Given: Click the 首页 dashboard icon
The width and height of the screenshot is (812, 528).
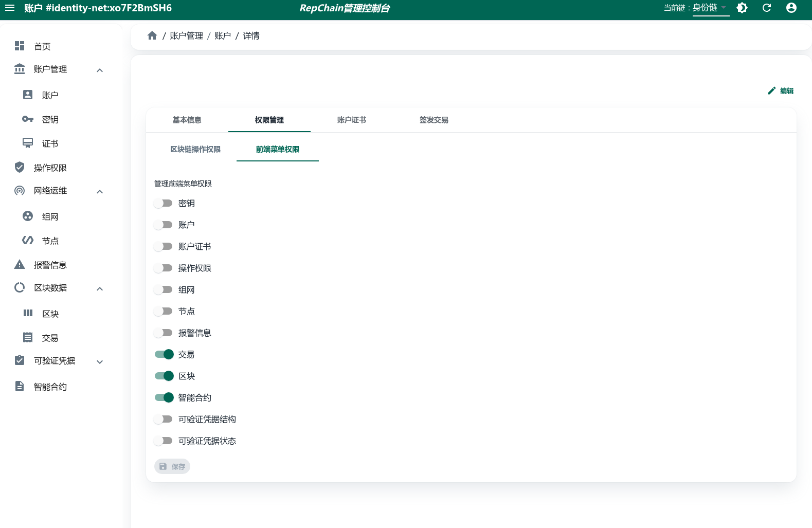Looking at the screenshot, I should click(x=20, y=46).
